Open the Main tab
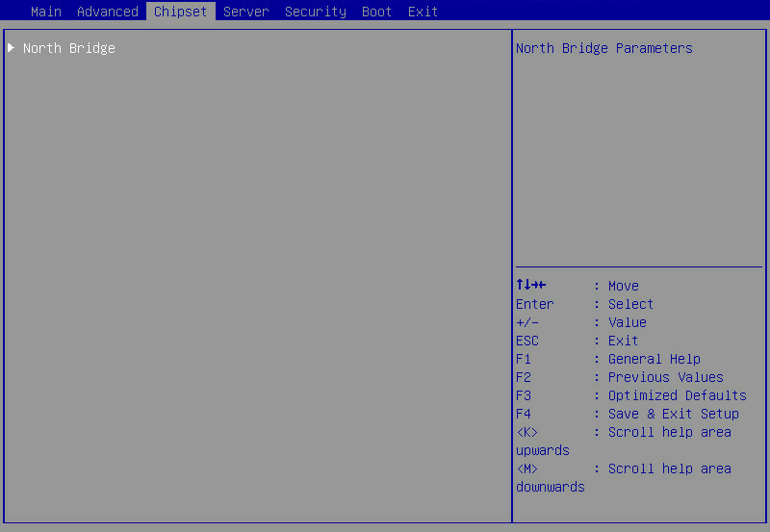 coord(46,12)
